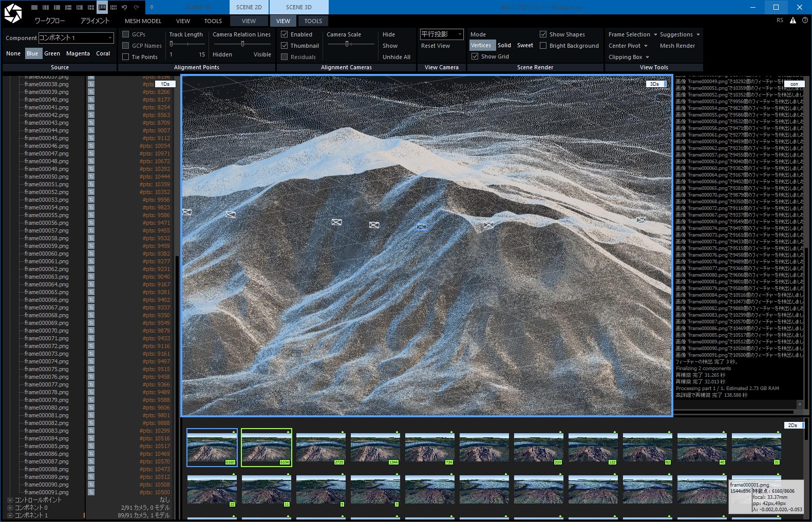
Task: Open the ワークフロー tab
Action: 50,21
